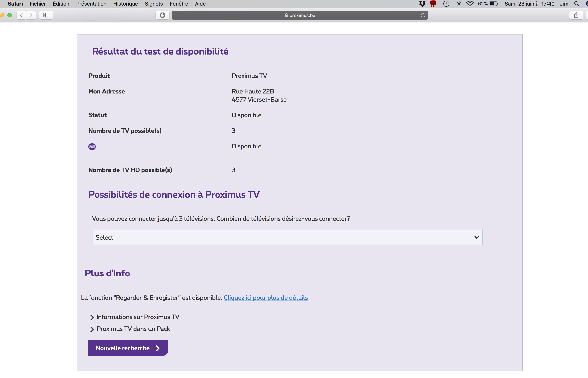Click the purple HD badge icon

click(92, 147)
